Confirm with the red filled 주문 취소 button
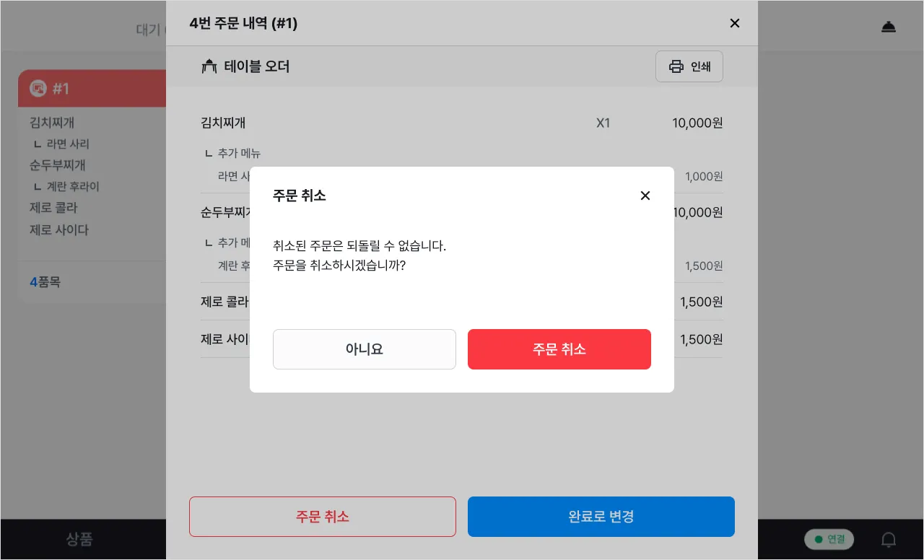This screenshot has width=924, height=560. click(559, 349)
